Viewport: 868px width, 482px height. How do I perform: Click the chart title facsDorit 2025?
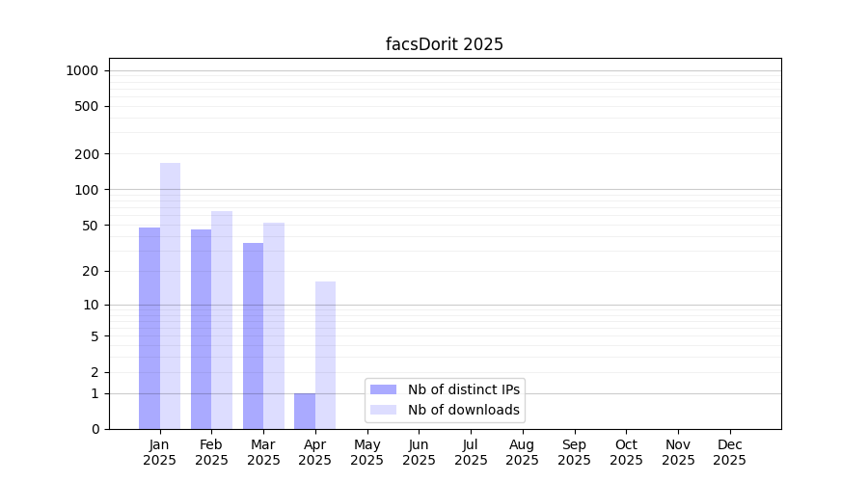(x=445, y=44)
